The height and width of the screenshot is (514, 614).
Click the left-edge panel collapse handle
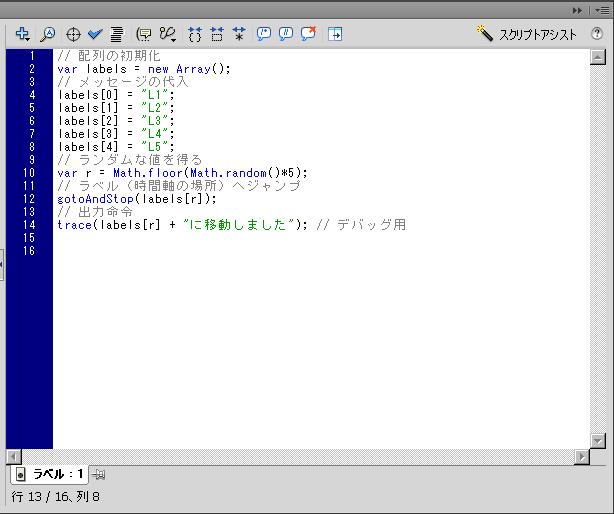point(2,264)
